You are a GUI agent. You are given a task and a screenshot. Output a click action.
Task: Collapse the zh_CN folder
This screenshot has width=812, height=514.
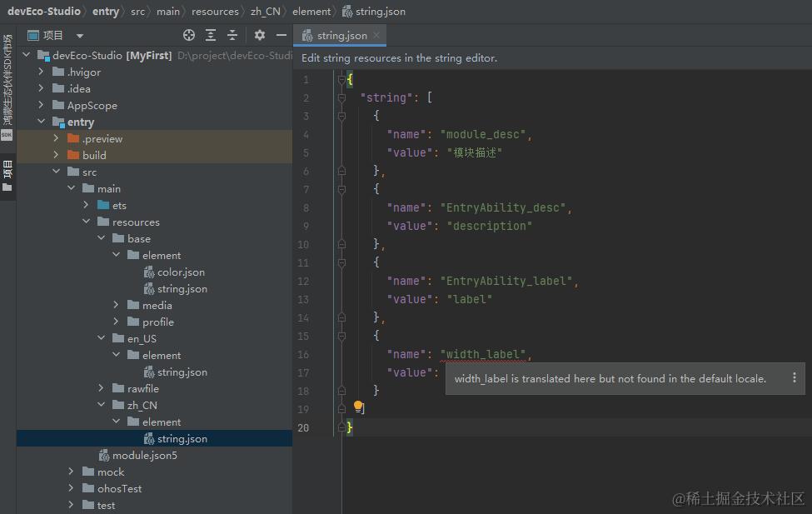102,404
